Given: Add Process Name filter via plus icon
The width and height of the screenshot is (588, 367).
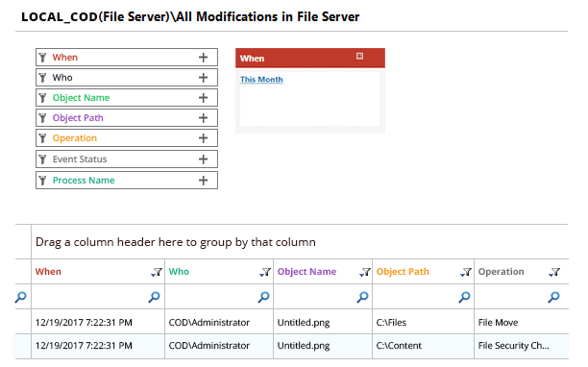Looking at the screenshot, I should point(204,181).
